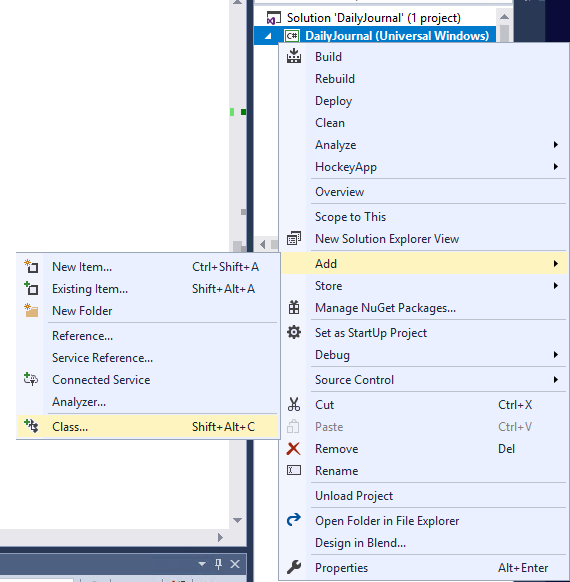This screenshot has height=582, width=570.
Task: Expand the Analyze submenu arrow
Action: click(556, 144)
